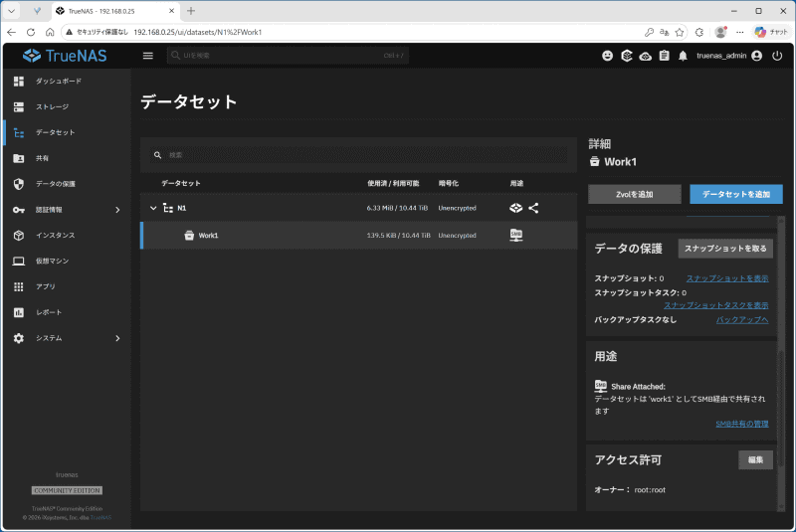Collapse the N1 dataset tree

[153, 208]
